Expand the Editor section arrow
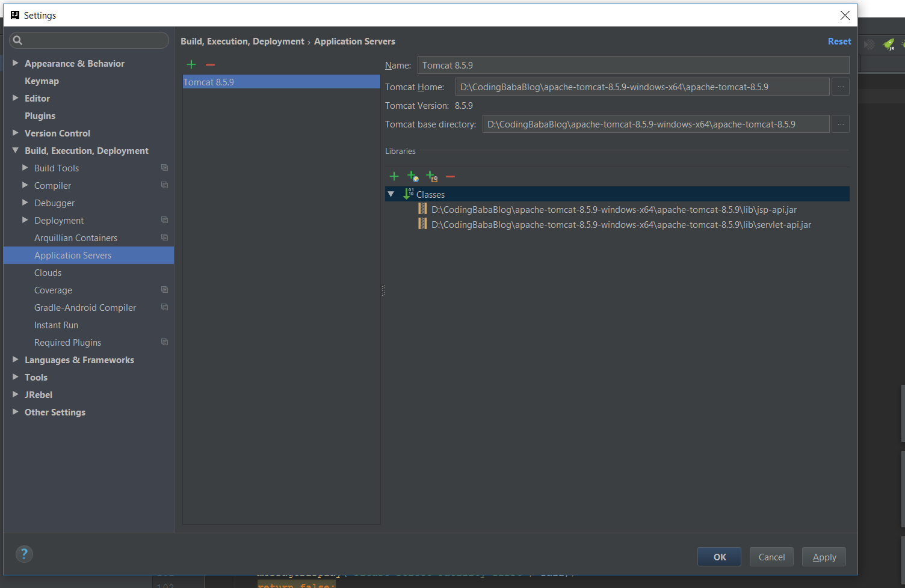Viewport: 905px width, 588px height. pyautogui.click(x=16, y=97)
